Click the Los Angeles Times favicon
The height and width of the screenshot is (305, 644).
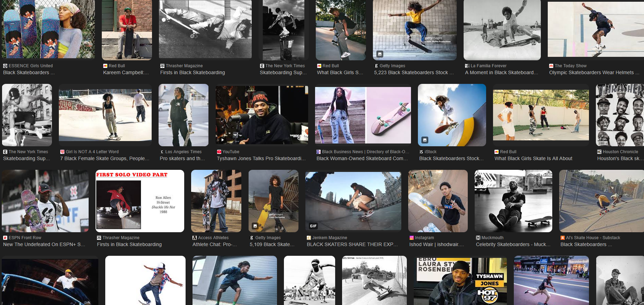pos(162,152)
